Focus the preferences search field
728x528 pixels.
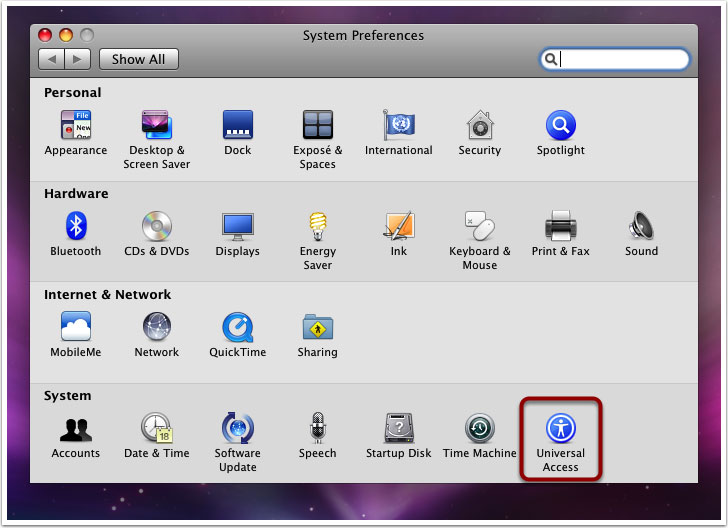pyautogui.click(x=614, y=59)
